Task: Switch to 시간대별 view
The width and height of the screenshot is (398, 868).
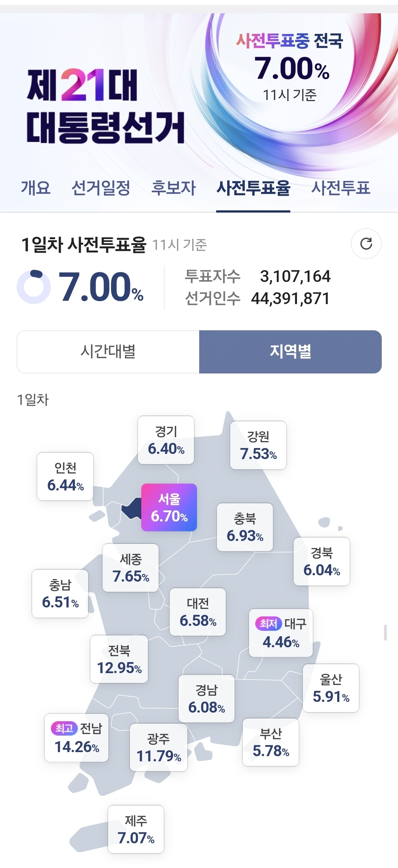Action: [108, 352]
